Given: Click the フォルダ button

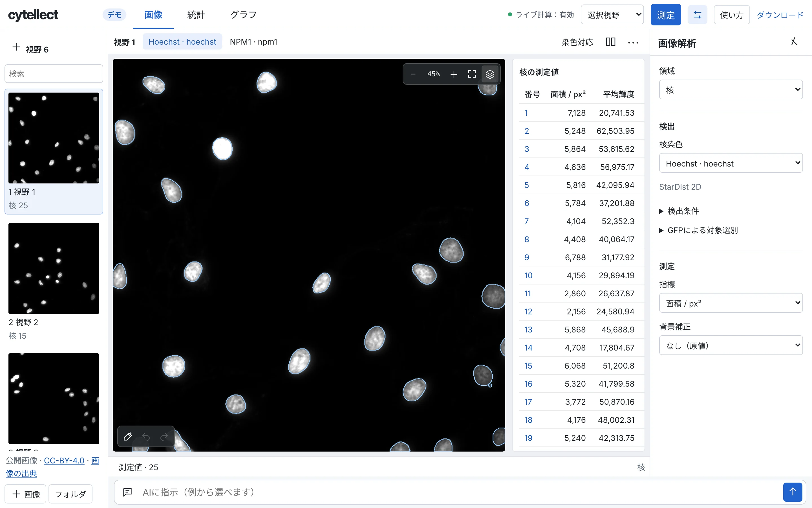Looking at the screenshot, I should coord(70,494).
